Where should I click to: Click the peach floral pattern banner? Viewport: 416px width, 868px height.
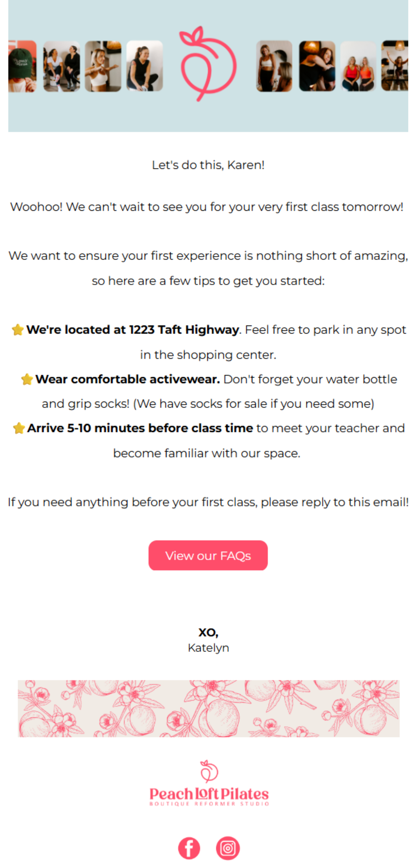click(x=208, y=708)
